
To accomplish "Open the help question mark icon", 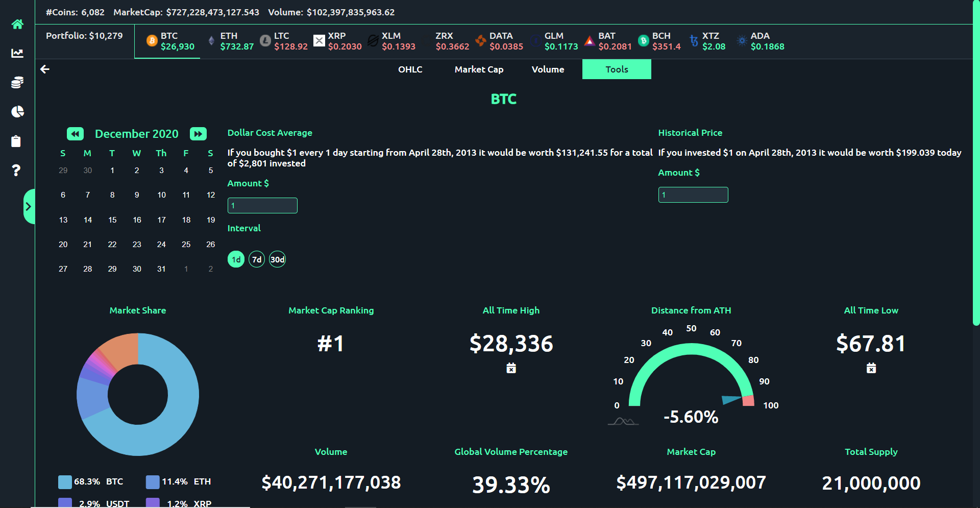I will 16,170.
